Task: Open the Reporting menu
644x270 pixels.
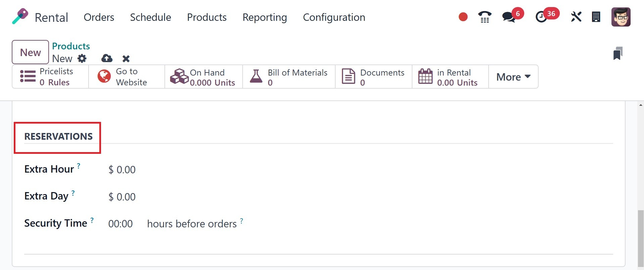Action: click(264, 17)
